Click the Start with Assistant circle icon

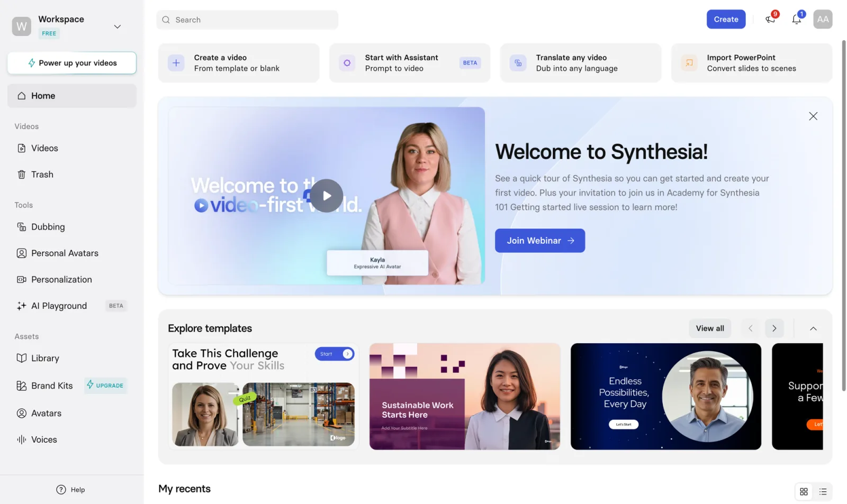point(347,63)
